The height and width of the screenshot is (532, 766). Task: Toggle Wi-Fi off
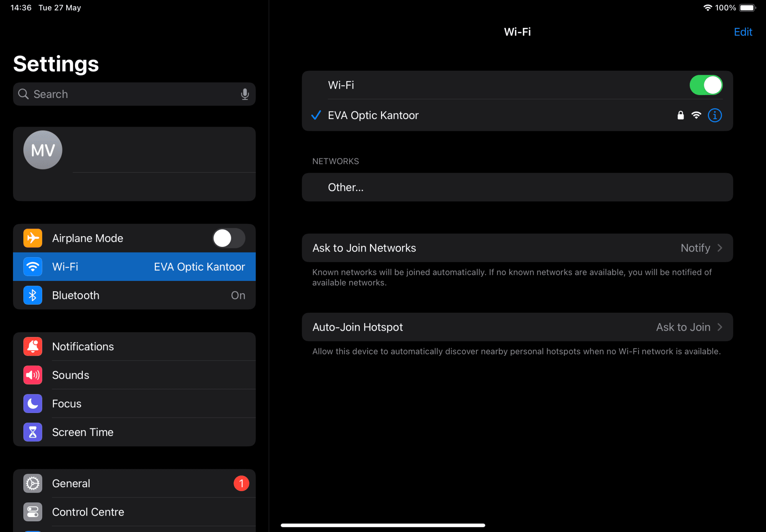(x=706, y=85)
